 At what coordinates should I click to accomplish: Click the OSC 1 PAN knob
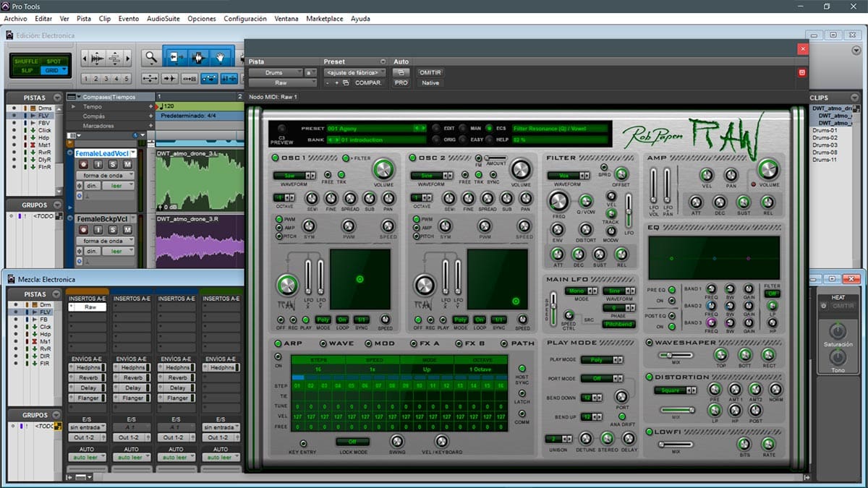tap(388, 198)
